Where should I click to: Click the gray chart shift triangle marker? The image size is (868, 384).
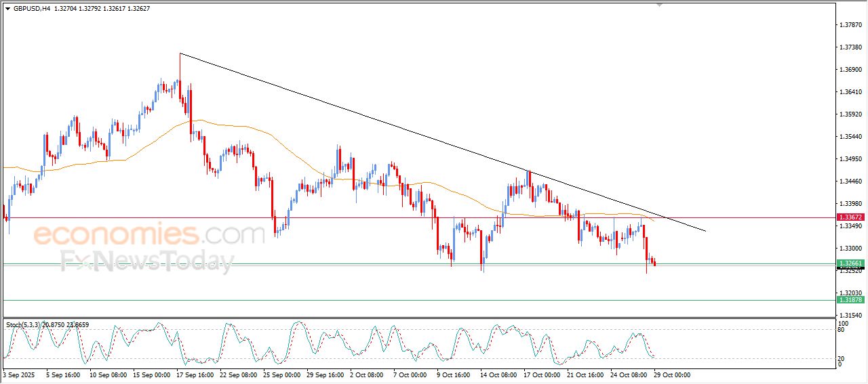[658, 5]
